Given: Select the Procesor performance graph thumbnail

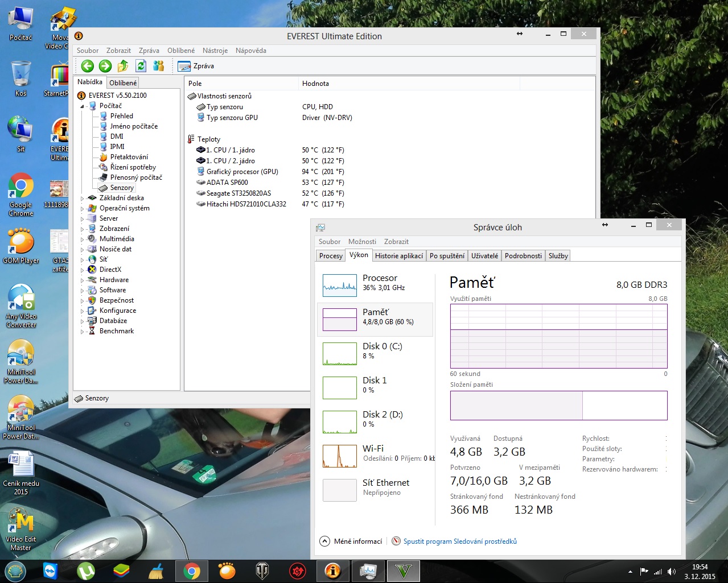Looking at the screenshot, I should [340, 286].
